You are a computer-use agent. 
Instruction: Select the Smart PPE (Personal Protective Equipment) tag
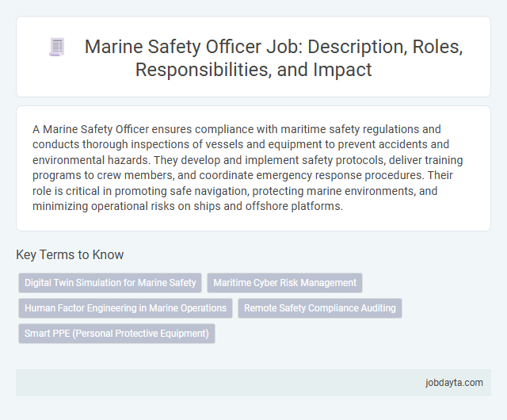[x=116, y=334]
